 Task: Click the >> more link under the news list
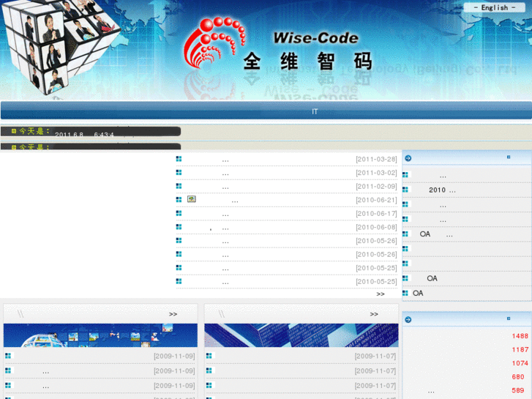tap(381, 294)
